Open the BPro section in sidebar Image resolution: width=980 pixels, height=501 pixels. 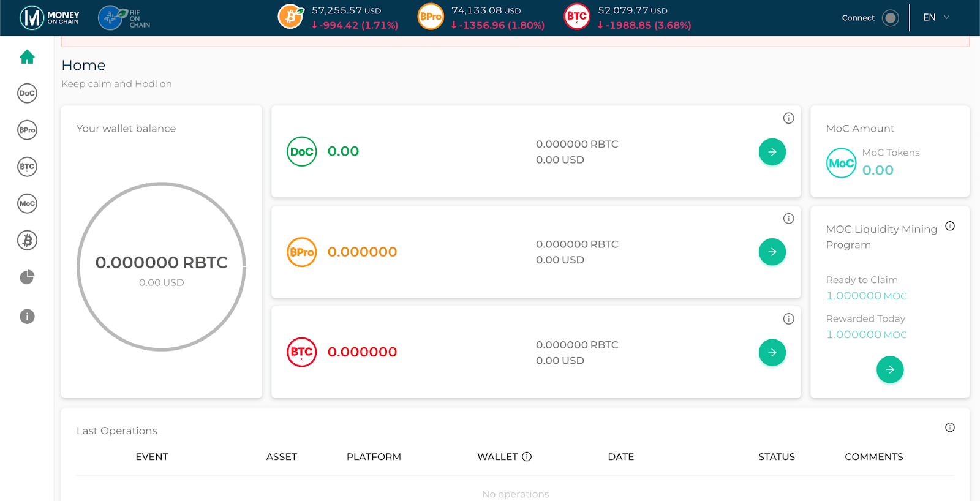27,130
